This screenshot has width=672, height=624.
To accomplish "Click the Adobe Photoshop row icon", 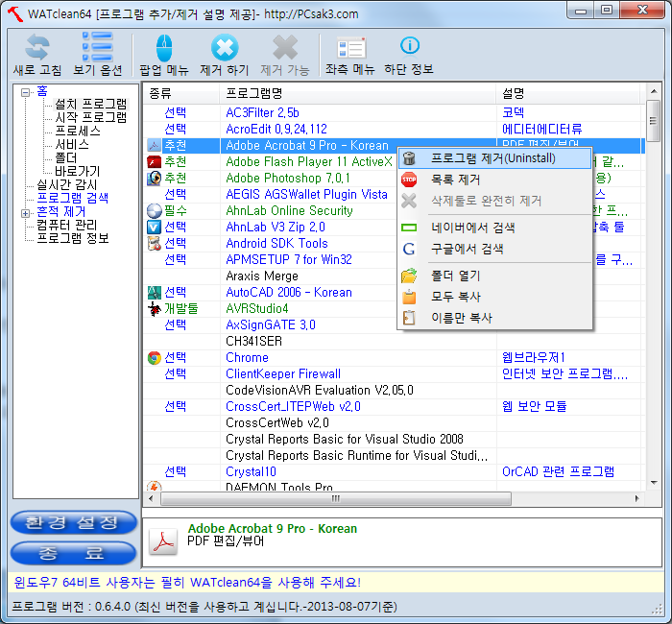I will click(154, 179).
